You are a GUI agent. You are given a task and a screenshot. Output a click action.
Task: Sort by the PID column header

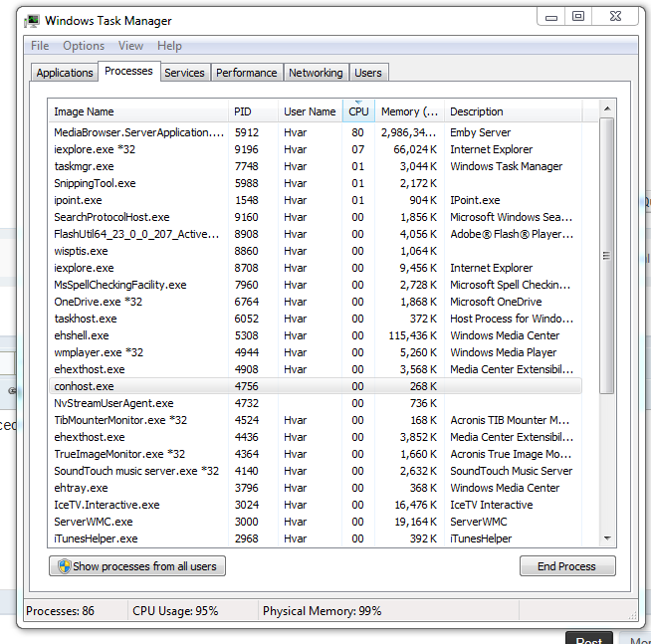coord(253,111)
